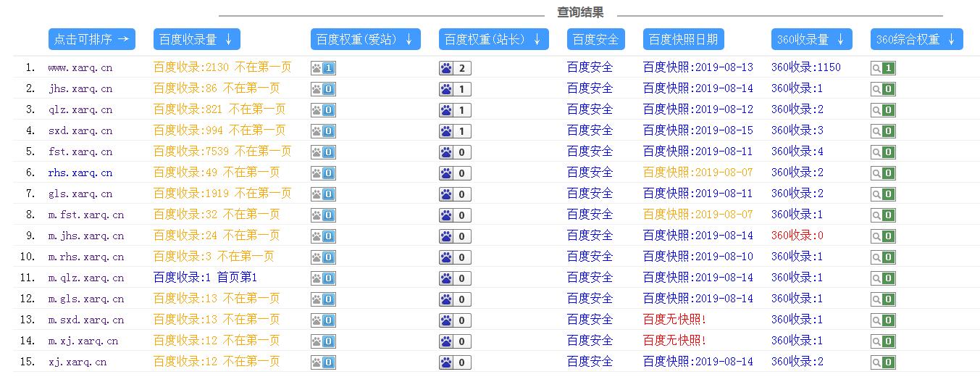The width and height of the screenshot is (980, 382).
Task: Click the 360 weight badge for xj.xarq.cn
Action: click(x=883, y=362)
